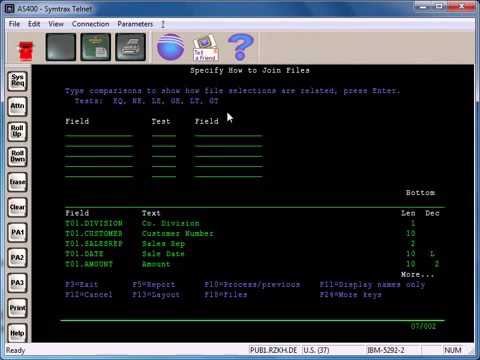480x360 pixels.
Task: Click the printer toolbar icon
Action: (x=131, y=47)
